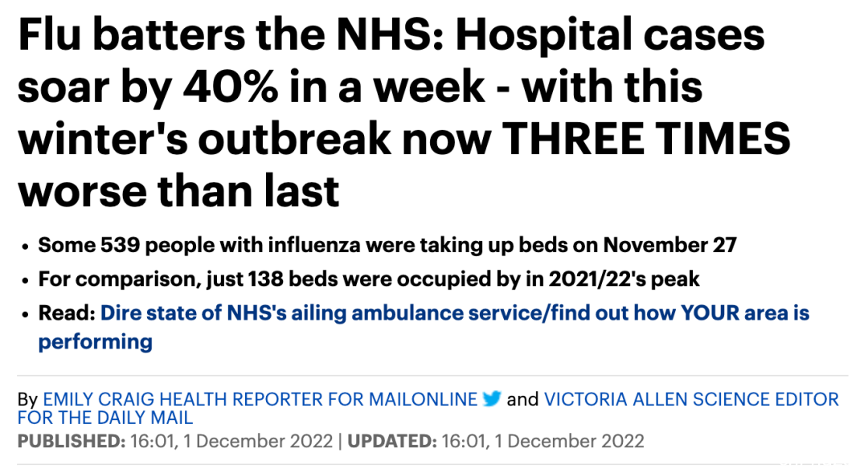Screen dimensions: 868x469
Task: Open the 'Dire state of NHS's ailing ambulance' link
Action: tap(454, 313)
